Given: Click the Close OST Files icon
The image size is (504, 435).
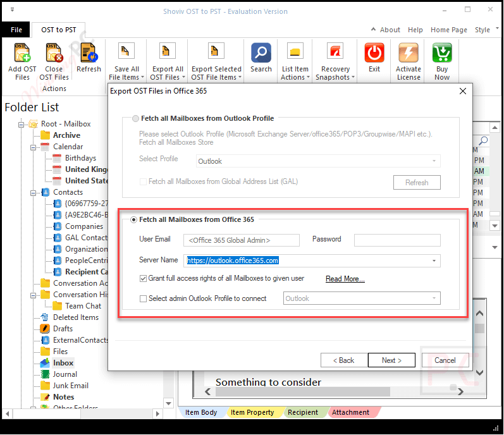Looking at the screenshot, I should (54, 53).
